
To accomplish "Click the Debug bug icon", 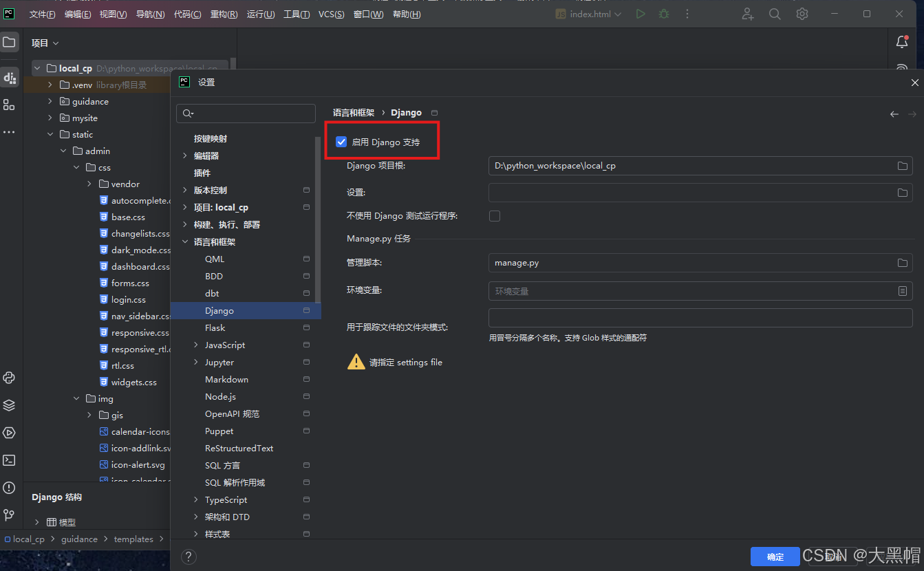I will tap(663, 14).
